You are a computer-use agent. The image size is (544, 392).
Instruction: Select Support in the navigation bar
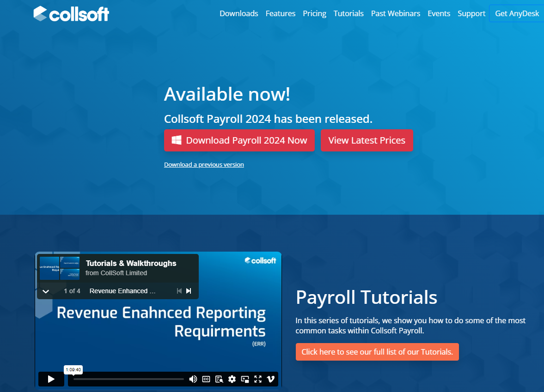point(471,13)
